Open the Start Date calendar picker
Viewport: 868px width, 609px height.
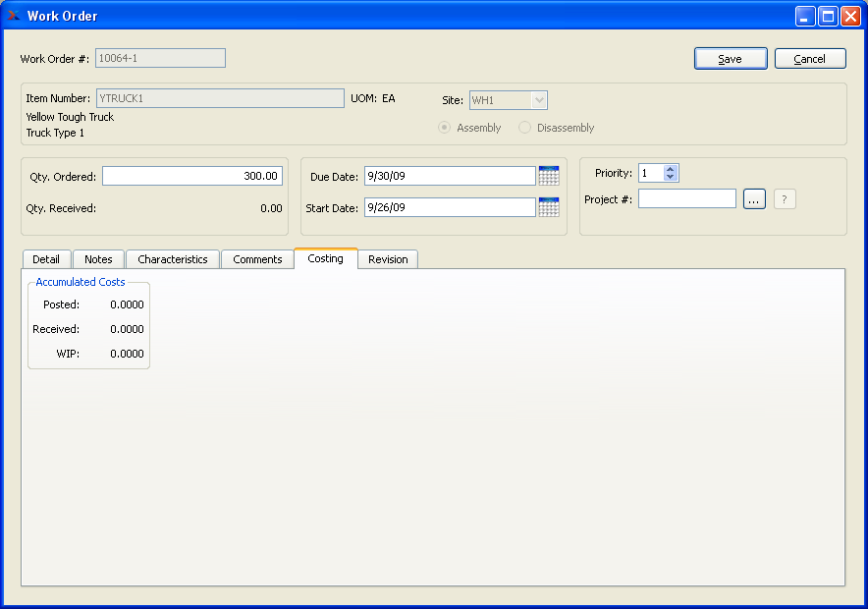coord(549,207)
